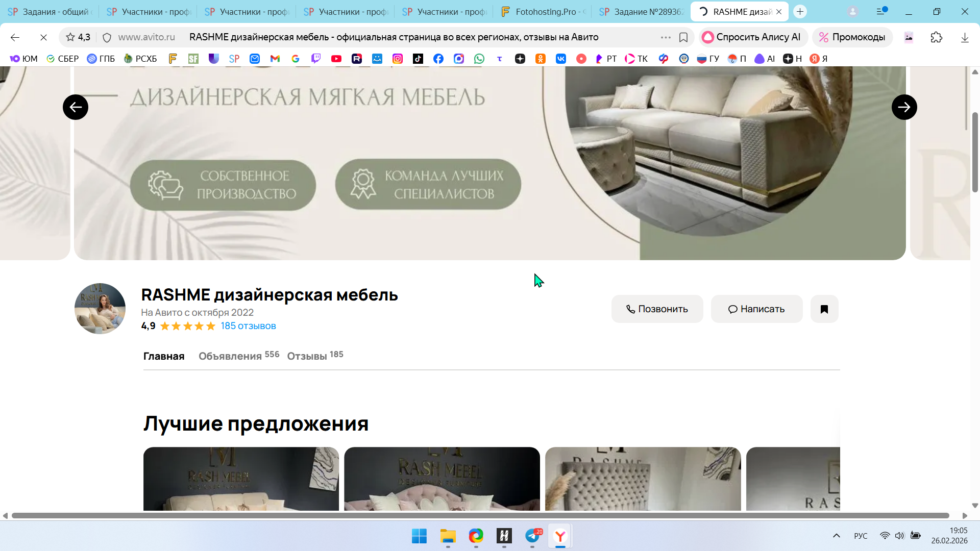
Task: Open the browser extensions puzzle icon
Action: click(936, 37)
